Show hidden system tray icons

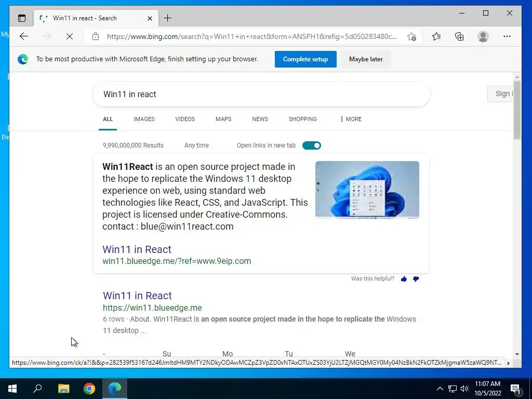pyautogui.click(x=440, y=389)
